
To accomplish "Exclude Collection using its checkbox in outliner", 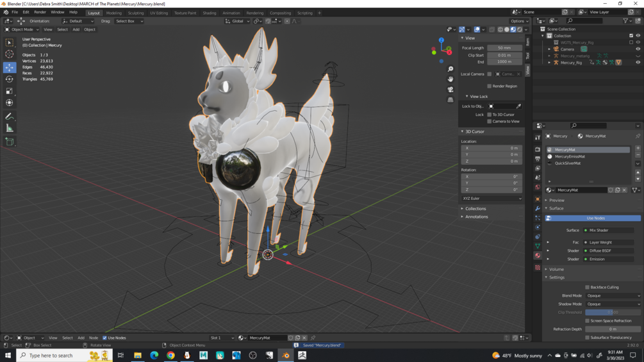I will [631, 36].
